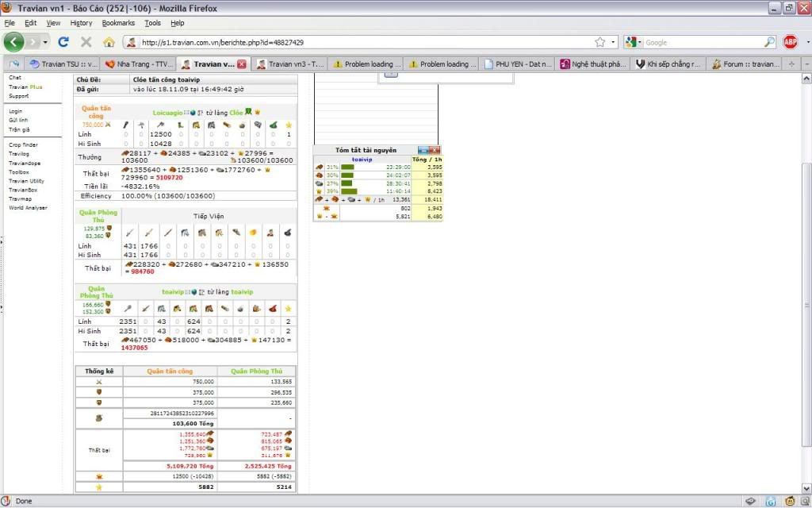Click the page scrollbar down arrow
Image resolution: width=812 pixels, height=508 pixels.
806,488
